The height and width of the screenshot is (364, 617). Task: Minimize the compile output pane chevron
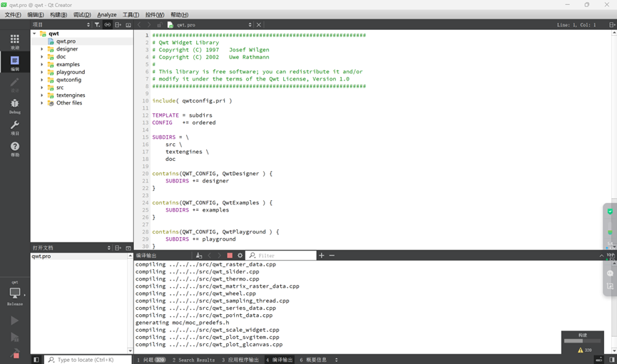601,256
